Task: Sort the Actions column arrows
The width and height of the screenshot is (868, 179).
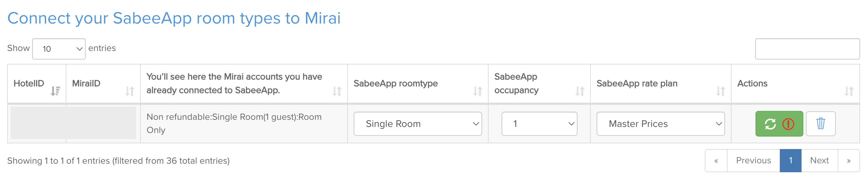Action: click(849, 91)
